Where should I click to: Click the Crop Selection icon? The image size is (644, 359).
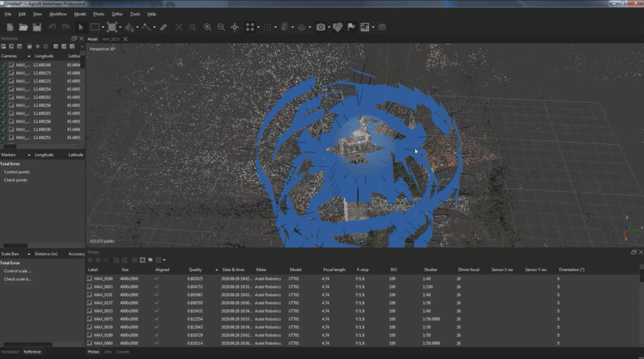coord(192,27)
